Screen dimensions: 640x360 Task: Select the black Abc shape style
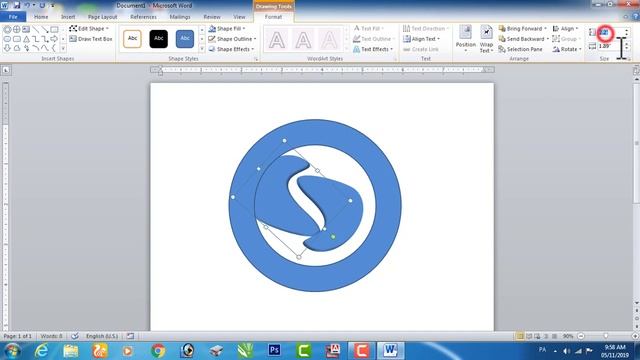[x=158, y=39]
